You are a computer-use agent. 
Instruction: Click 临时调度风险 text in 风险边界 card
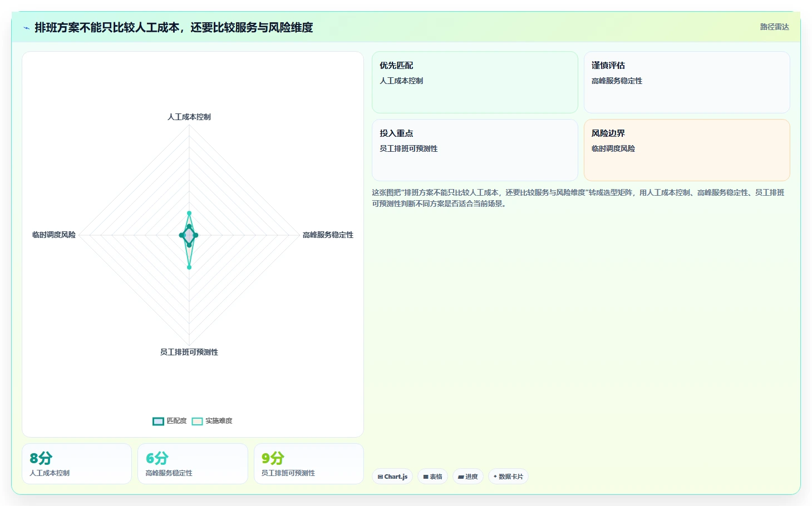pyautogui.click(x=613, y=148)
